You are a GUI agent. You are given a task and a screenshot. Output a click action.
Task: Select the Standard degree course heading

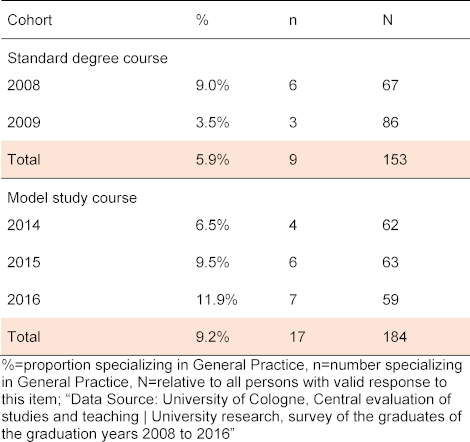(87, 58)
